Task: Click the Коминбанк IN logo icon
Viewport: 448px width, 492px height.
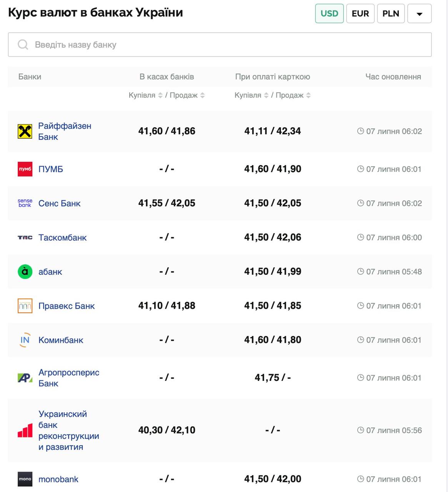Action: point(25,340)
